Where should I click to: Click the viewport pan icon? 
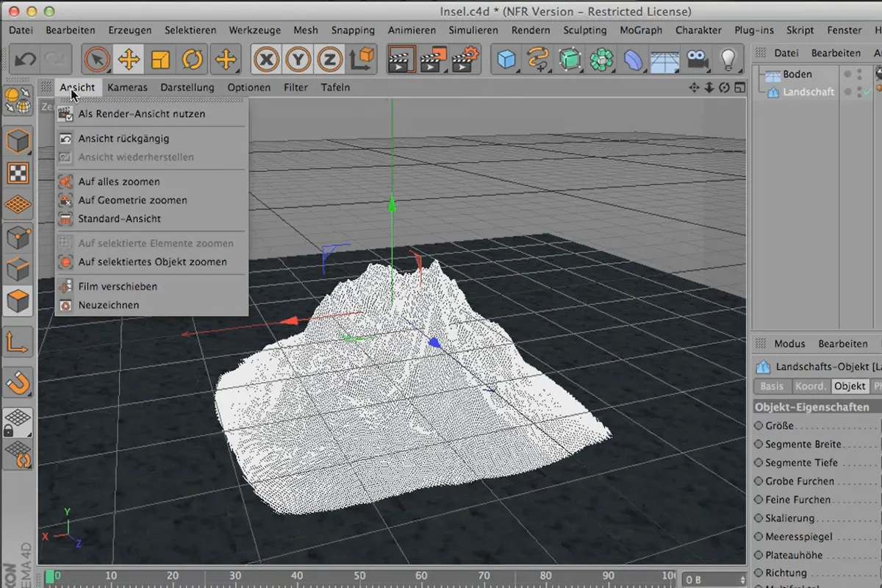694,87
